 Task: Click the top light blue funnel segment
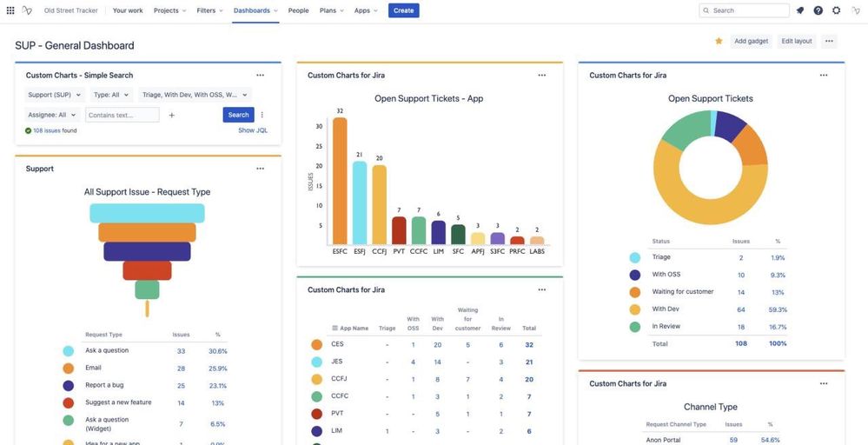coord(147,213)
